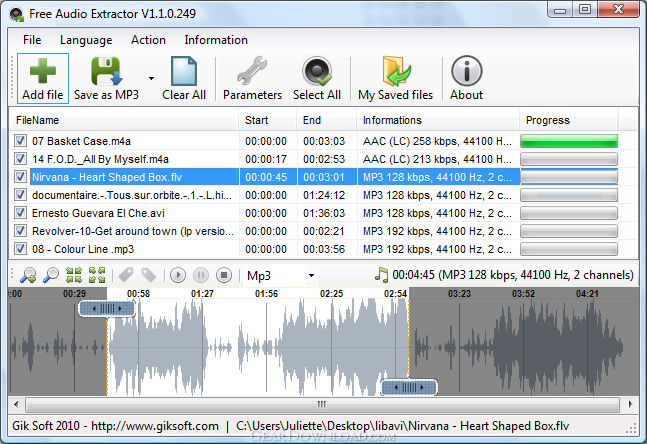Click the start selection handle on waveform
The height and width of the screenshot is (444, 647).
coord(107,308)
